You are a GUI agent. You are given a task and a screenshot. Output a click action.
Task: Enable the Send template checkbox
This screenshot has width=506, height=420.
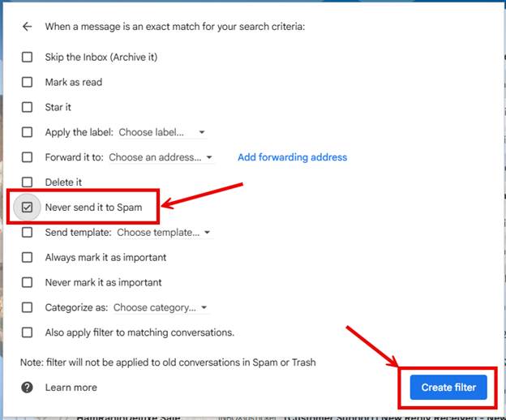pos(28,233)
